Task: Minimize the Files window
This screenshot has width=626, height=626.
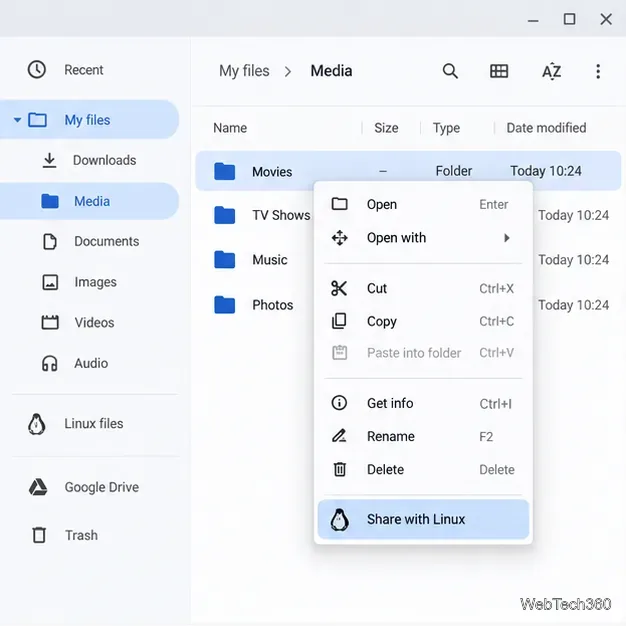Action: click(x=533, y=21)
